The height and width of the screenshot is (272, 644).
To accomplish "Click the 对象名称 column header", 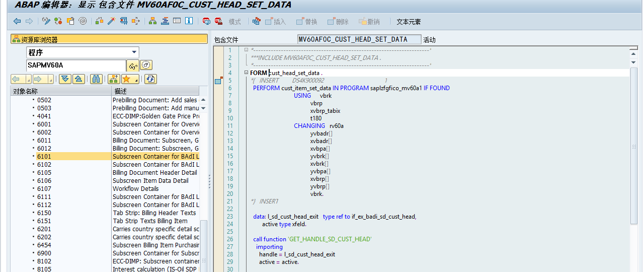I will pos(61,91).
